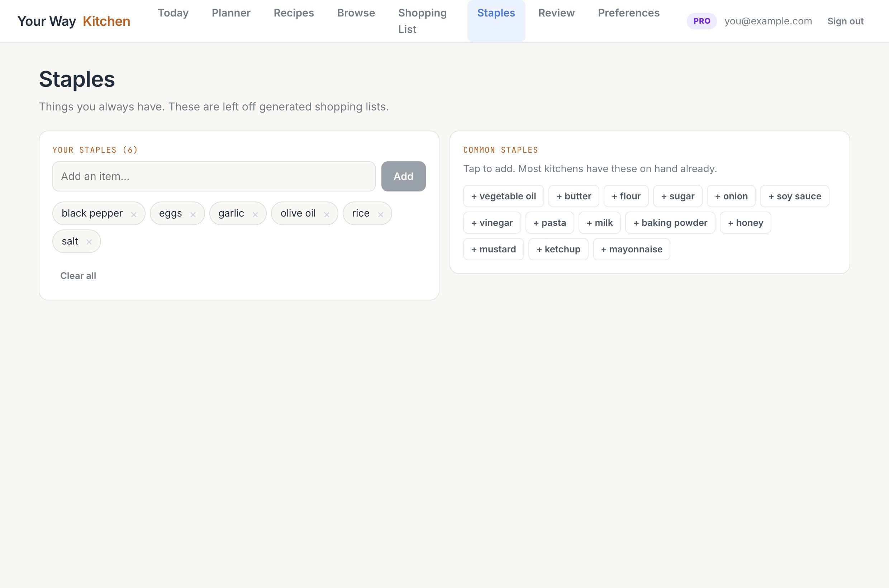Add onion from common staples
The width and height of the screenshot is (889, 588).
point(731,196)
